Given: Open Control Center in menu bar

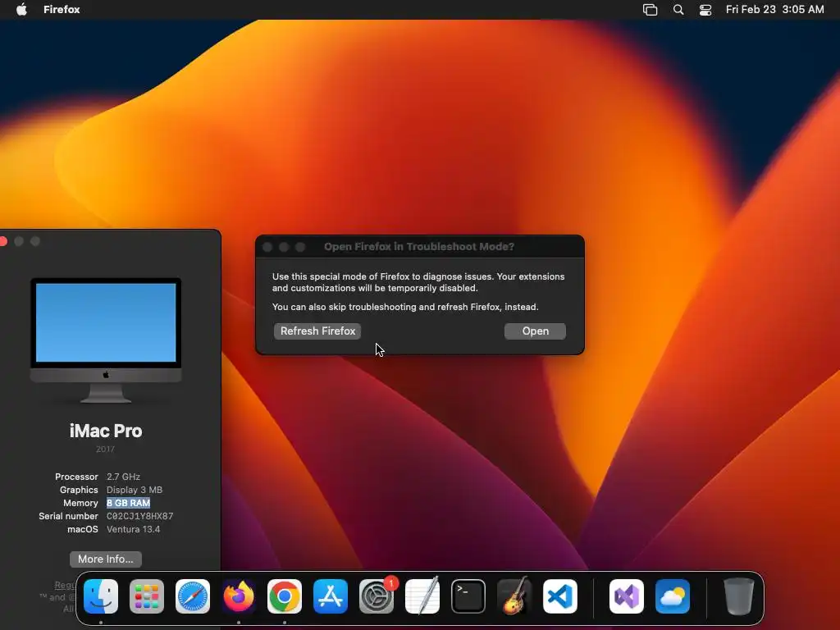Looking at the screenshot, I should (x=705, y=10).
